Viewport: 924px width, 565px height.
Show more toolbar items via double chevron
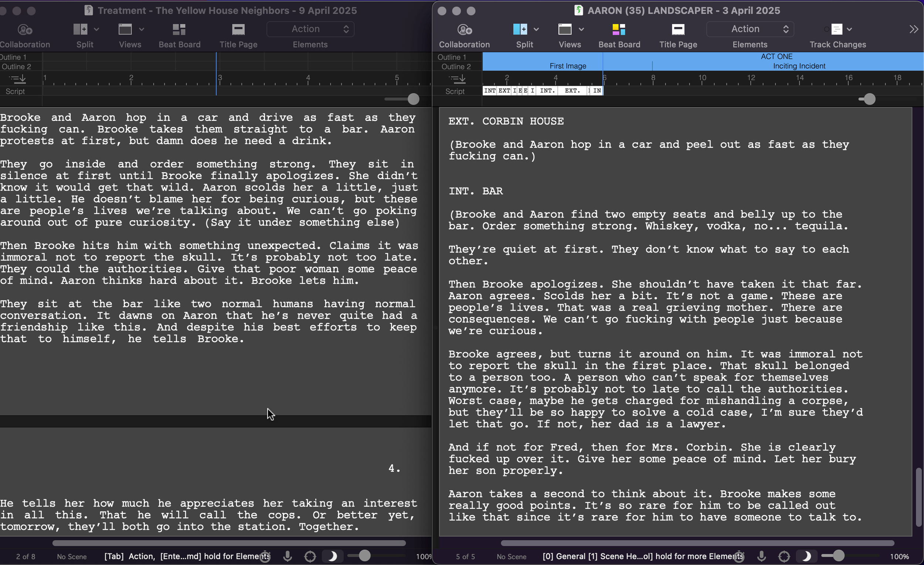click(914, 30)
